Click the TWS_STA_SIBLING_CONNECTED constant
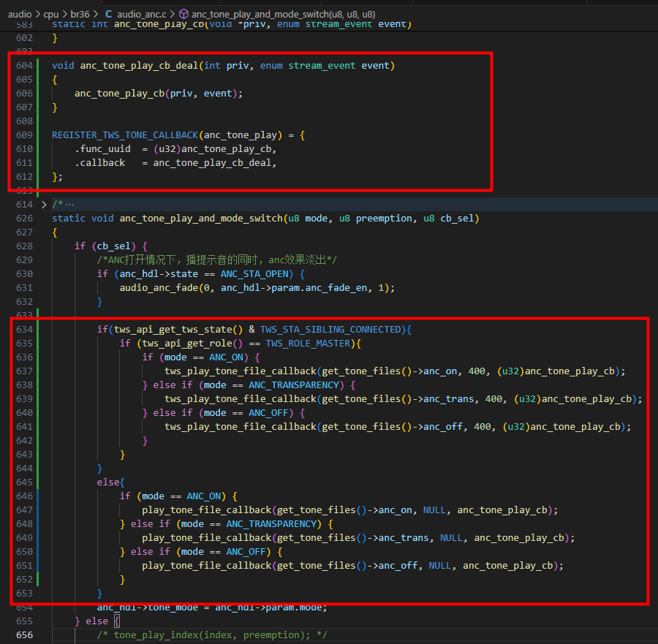This screenshot has width=658, height=644. pyautogui.click(x=330, y=330)
